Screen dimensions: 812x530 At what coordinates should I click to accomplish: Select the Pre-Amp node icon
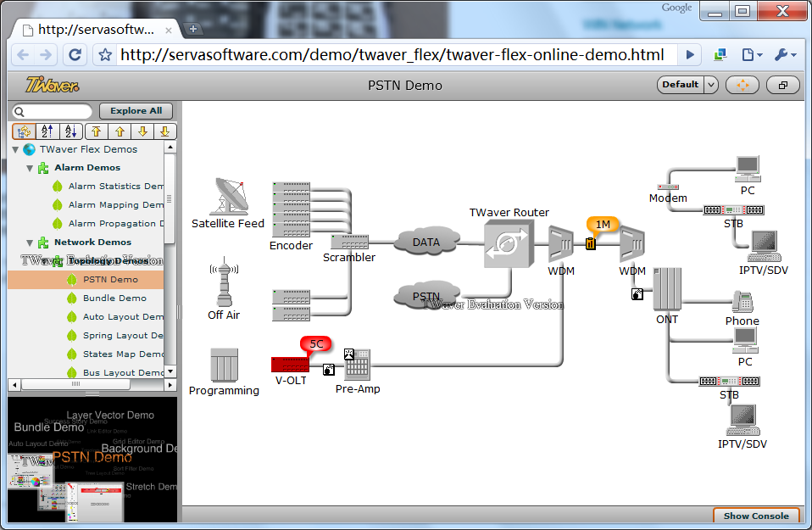[x=358, y=365]
